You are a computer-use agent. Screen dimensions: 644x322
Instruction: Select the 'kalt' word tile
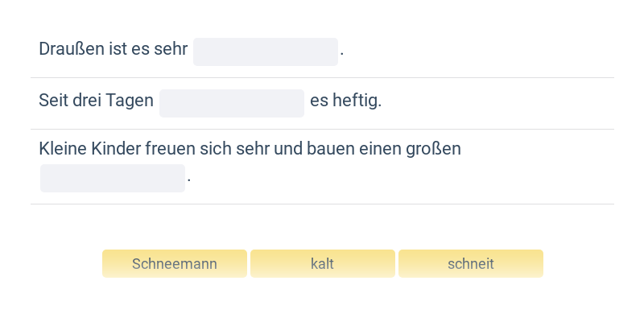point(322,264)
